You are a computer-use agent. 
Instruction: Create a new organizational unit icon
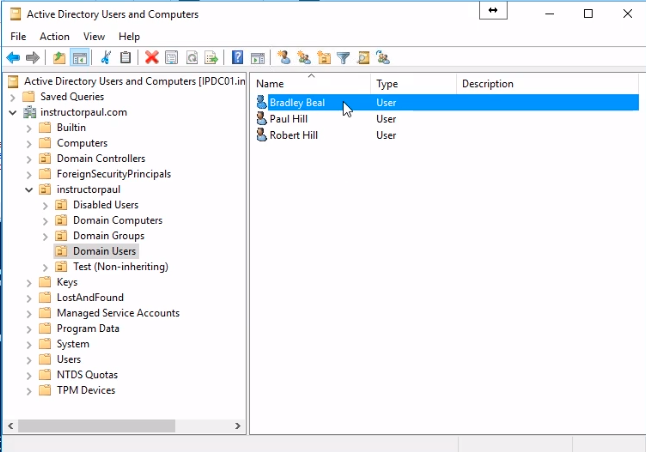pos(324,58)
